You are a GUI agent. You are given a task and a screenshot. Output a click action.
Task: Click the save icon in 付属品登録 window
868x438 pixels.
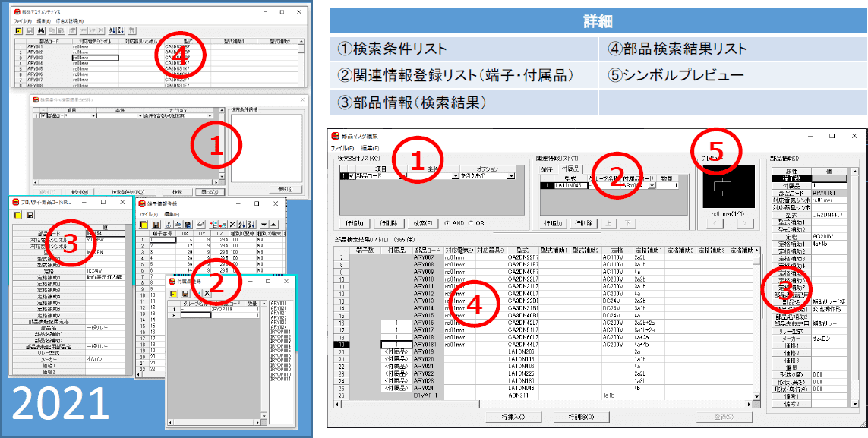point(185,294)
